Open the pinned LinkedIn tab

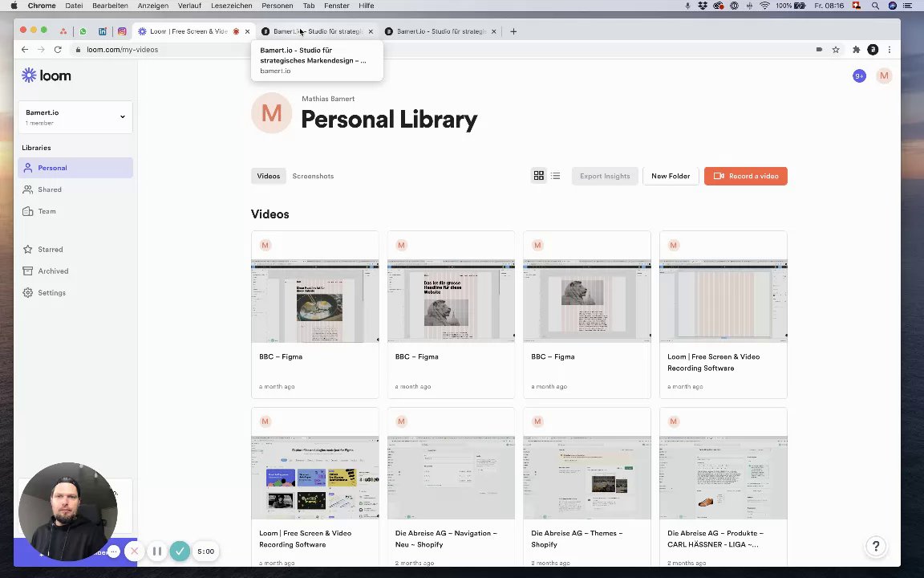click(103, 31)
